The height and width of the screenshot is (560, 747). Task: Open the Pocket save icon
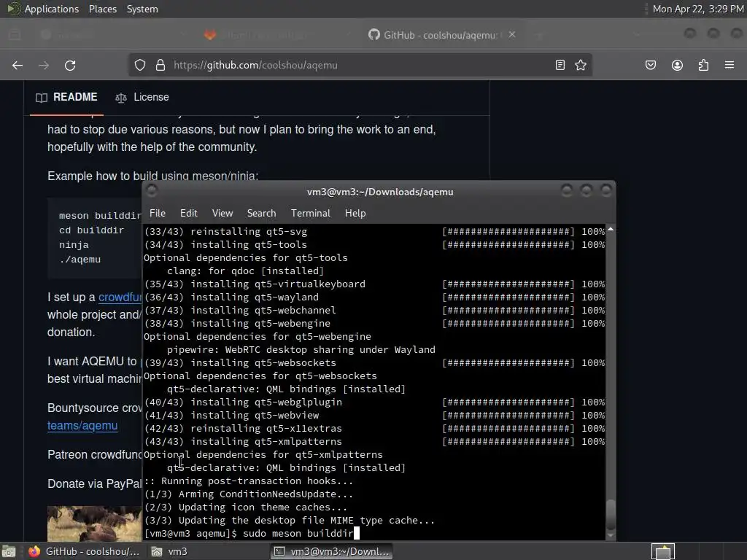click(x=650, y=65)
